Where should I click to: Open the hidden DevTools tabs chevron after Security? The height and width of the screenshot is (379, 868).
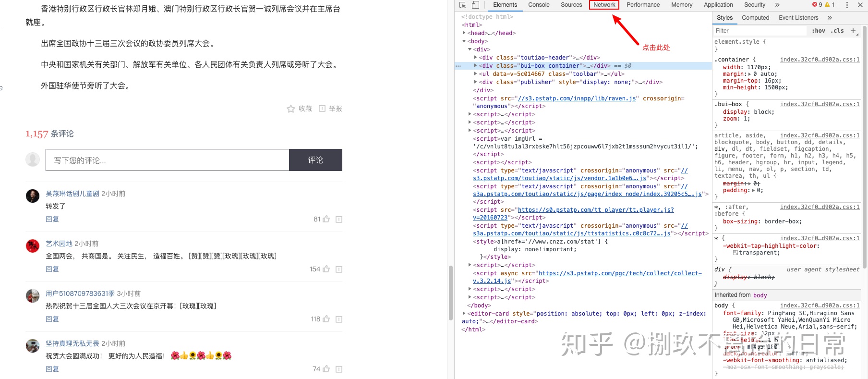tap(777, 5)
